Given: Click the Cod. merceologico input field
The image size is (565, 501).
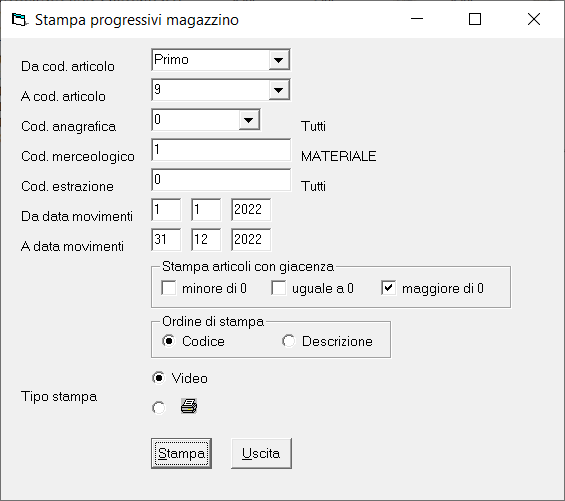Looking at the screenshot, I should click(x=221, y=150).
